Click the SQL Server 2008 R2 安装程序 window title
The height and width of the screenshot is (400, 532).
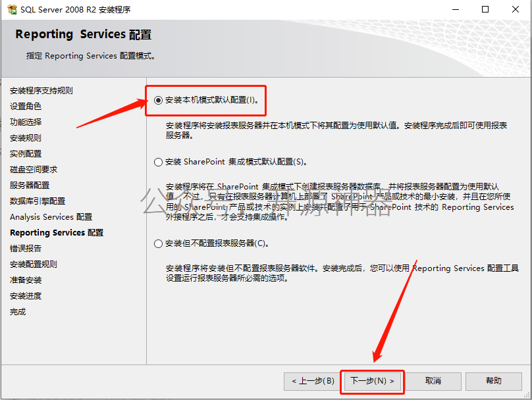tap(75, 9)
